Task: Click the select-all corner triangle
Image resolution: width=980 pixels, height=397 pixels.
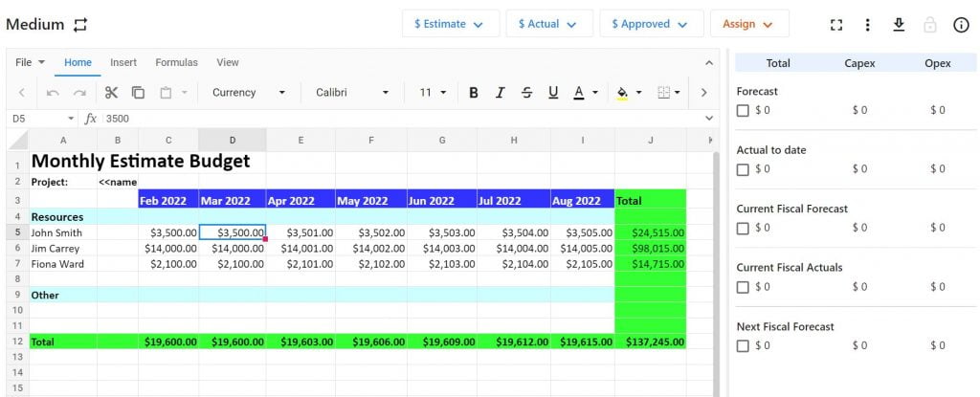Action: click(18, 140)
